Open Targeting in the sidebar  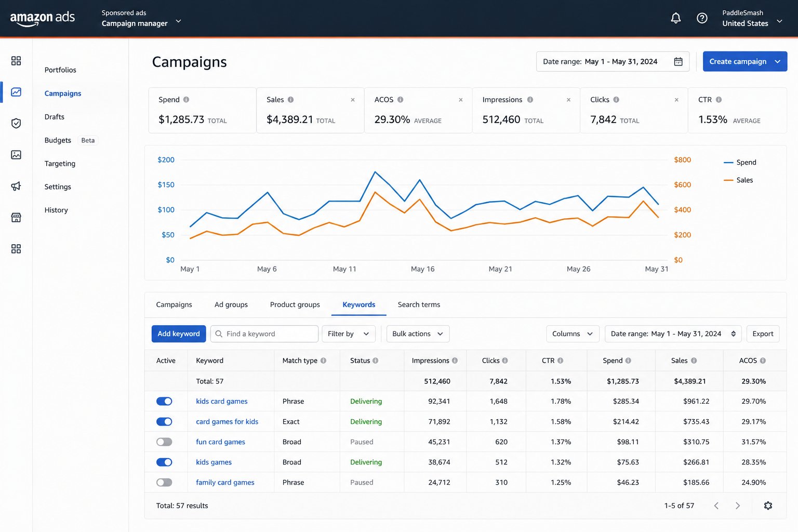[60, 164]
